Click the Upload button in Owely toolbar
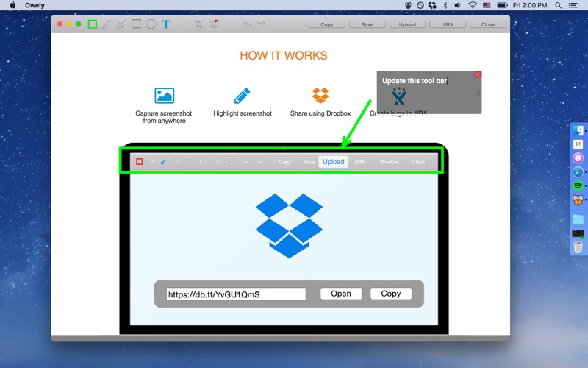588x368 pixels. 407,24
